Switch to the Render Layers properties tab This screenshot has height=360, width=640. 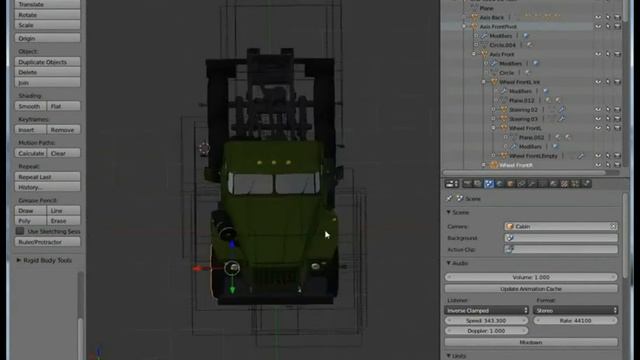478,184
